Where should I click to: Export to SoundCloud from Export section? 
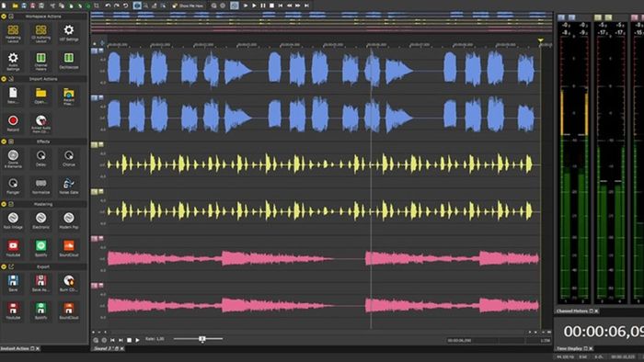pos(69,311)
